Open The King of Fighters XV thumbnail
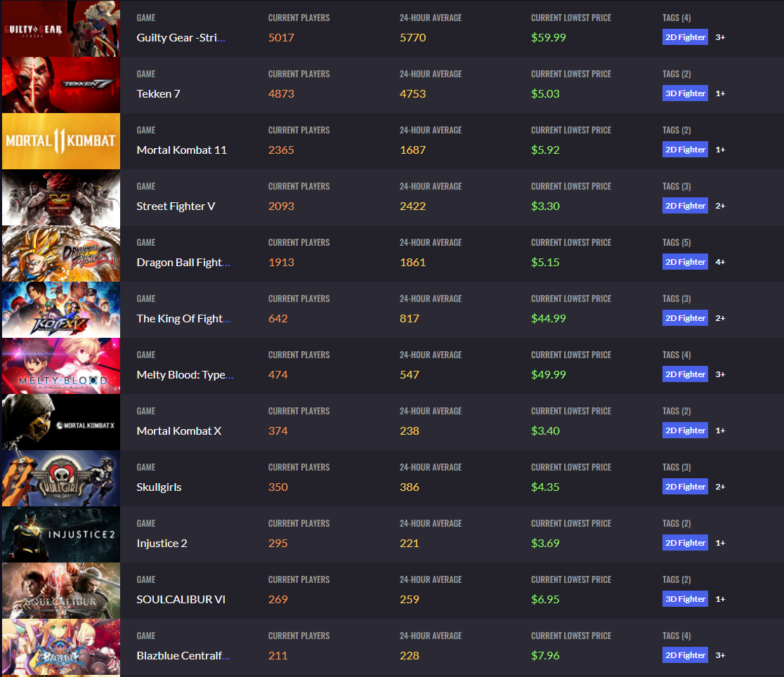 coord(61,310)
